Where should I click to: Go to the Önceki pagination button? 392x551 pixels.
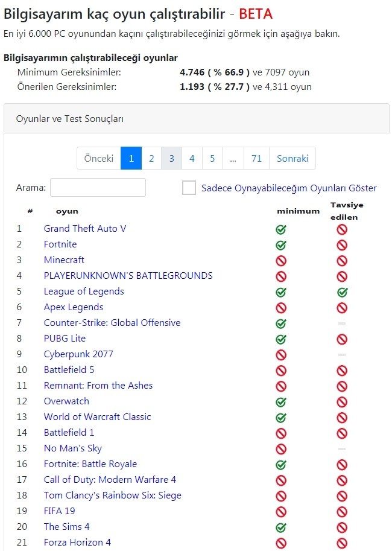coord(99,158)
